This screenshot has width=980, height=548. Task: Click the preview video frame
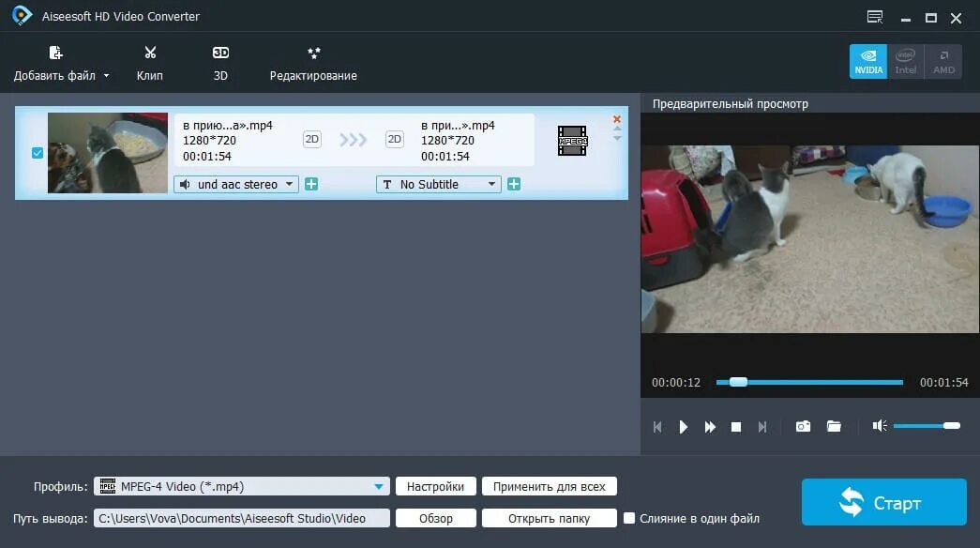coord(810,239)
